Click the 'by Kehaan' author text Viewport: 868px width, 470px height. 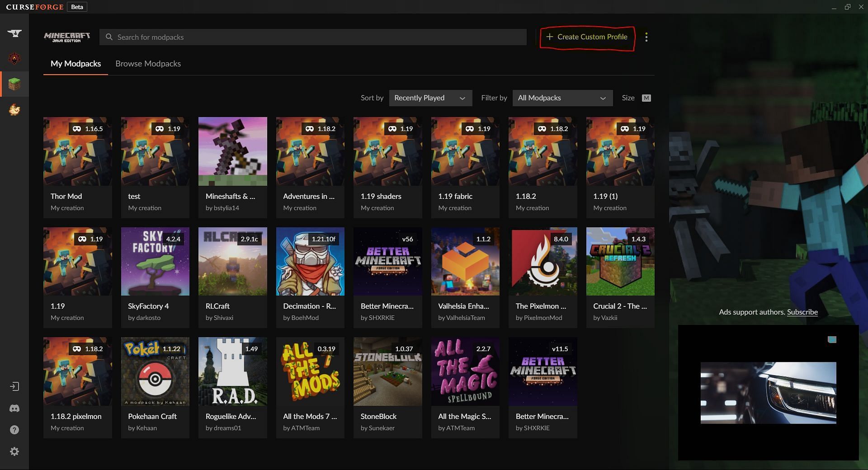[142, 428]
